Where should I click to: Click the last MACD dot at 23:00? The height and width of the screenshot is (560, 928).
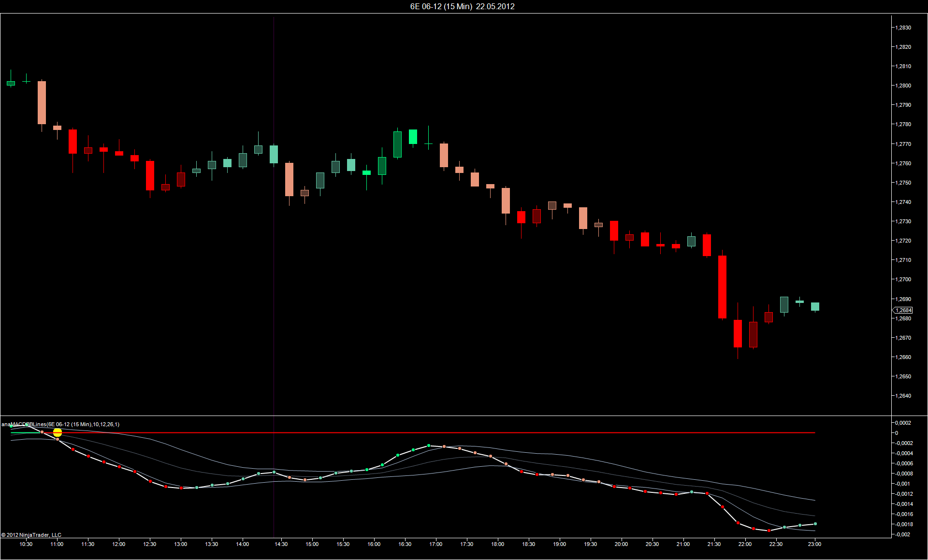(x=815, y=524)
